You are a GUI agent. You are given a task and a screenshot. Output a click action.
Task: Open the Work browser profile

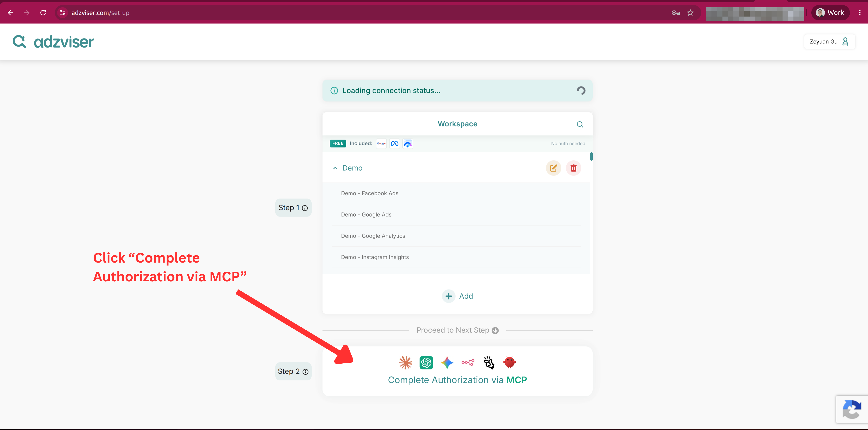pos(830,13)
